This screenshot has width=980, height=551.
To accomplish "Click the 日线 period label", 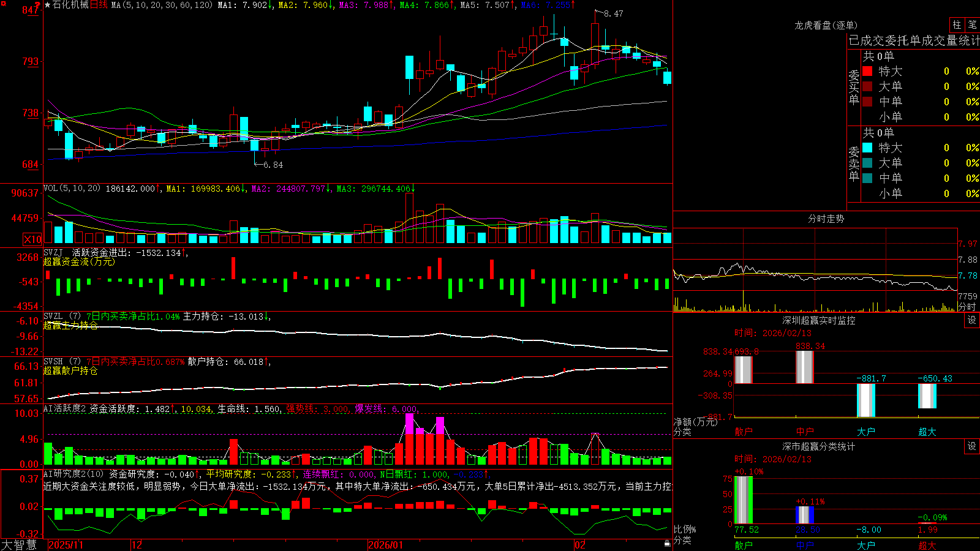I will tap(99, 5).
